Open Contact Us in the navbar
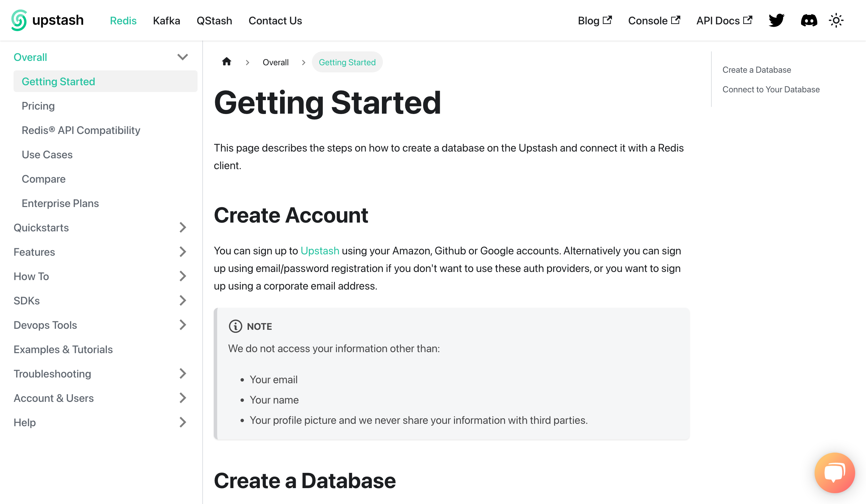The width and height of the screenshot is (866, 504). coord(275,21)
